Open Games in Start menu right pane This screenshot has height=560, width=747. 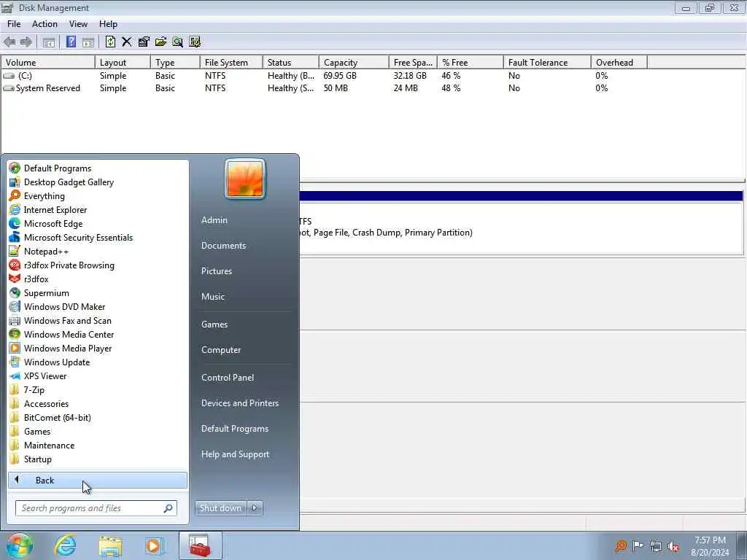(214, 324)
